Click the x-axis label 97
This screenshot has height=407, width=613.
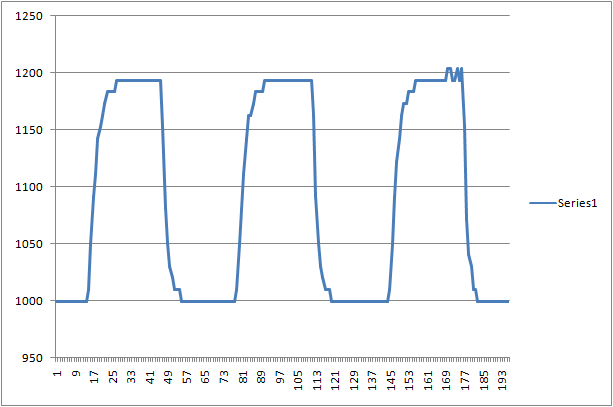280,376
